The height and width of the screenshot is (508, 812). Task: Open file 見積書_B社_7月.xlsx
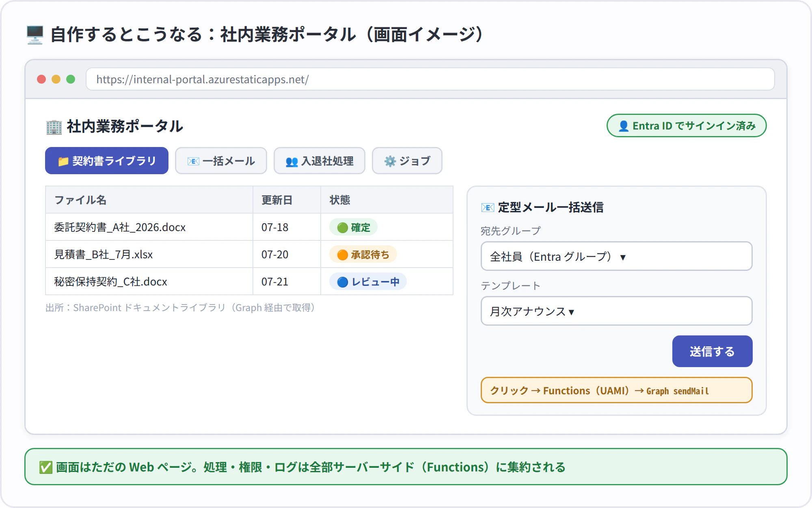pyautogui.click(x=104, y=254)
